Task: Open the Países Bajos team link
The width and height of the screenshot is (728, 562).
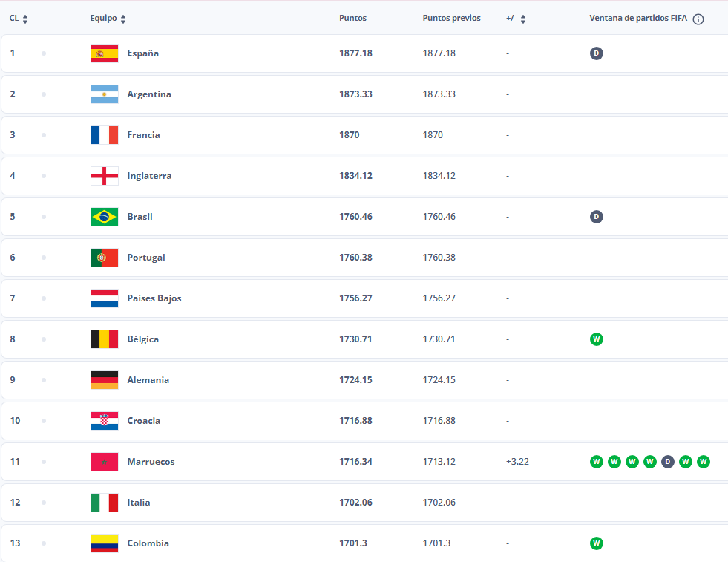Action: (154, 298)
